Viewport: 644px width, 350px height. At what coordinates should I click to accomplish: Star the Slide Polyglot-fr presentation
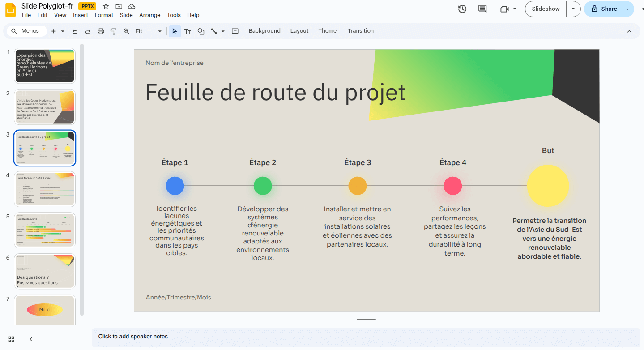[x=106, y=6]
